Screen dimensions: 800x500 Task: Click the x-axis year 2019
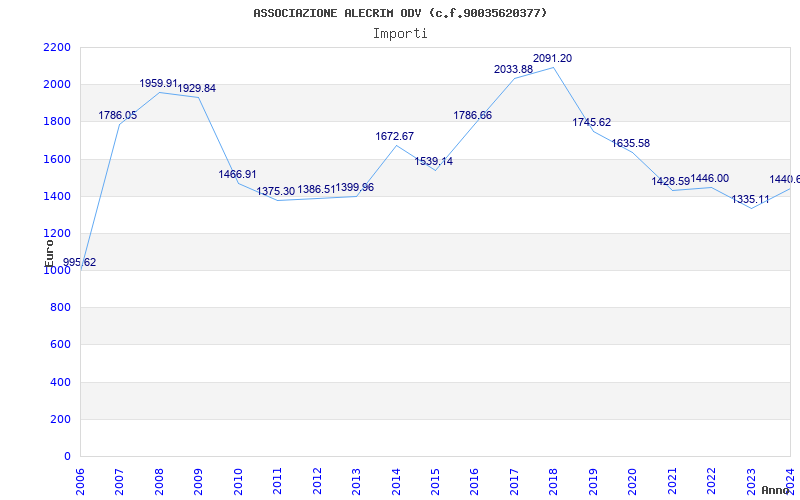593,481
